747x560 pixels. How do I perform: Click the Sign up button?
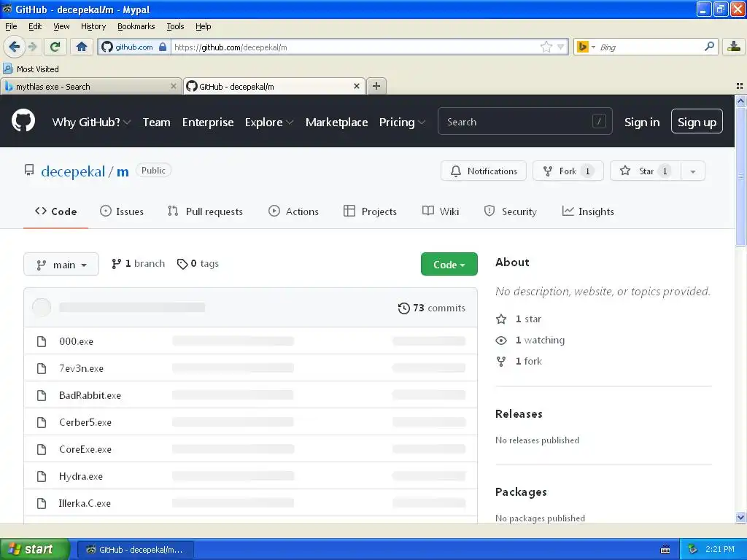pyautogui.click(x=697, y=122)
